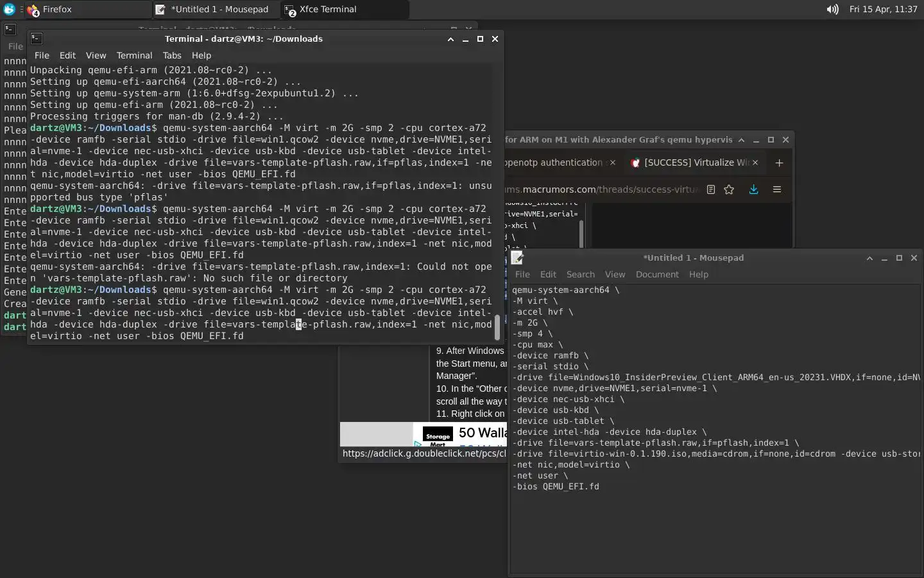Open a new Firefox tab
Image resolution: width=924 pixels, height=578 pixels.
point(779,162)
